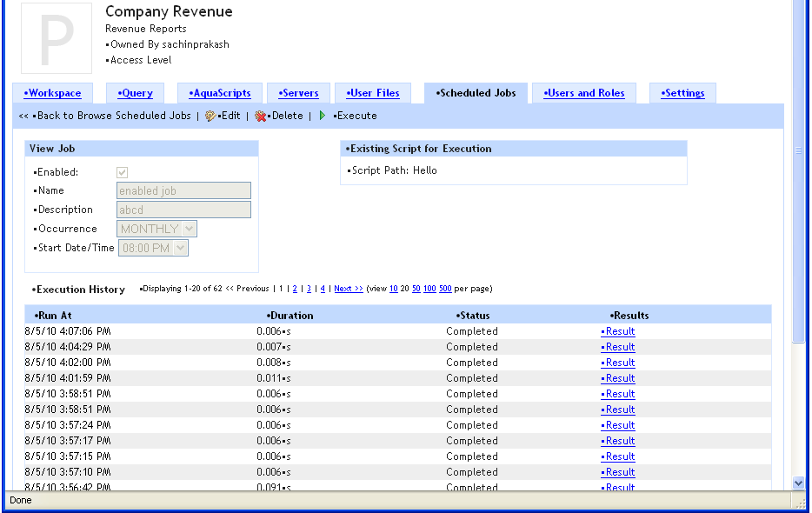
Task: Click the Name field 'enabled job'
Action: (183, 190)
